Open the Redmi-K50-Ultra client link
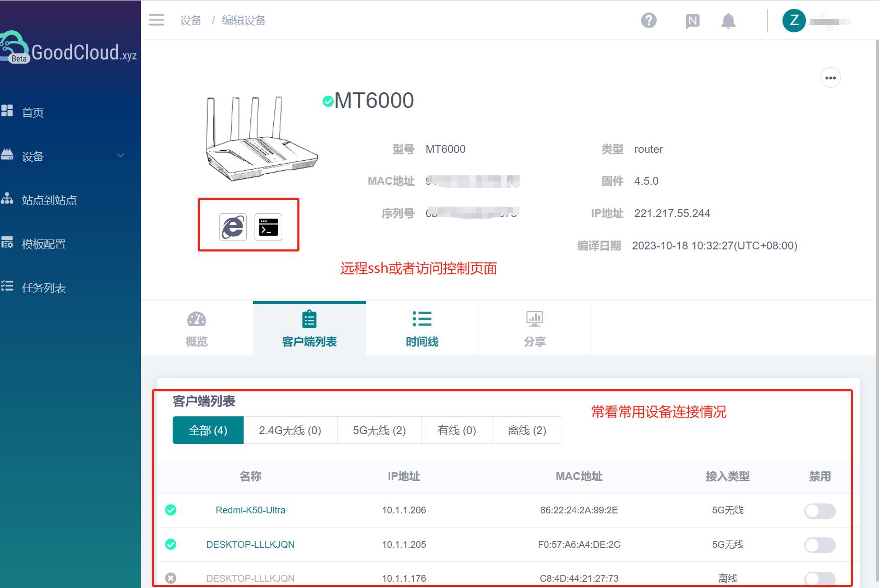Viewport: 879px width, 588px height. (250, 510)
